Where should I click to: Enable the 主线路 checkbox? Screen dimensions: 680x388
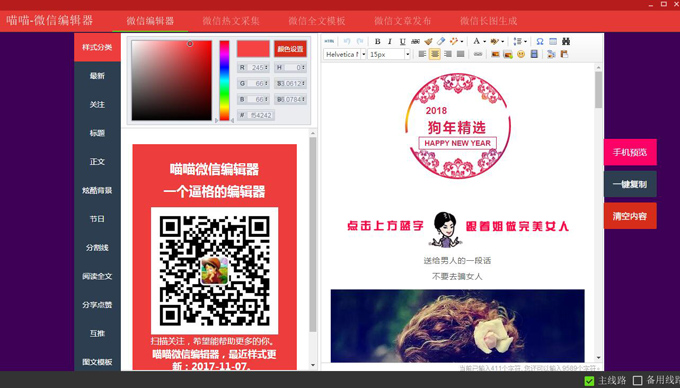point(589,381)
